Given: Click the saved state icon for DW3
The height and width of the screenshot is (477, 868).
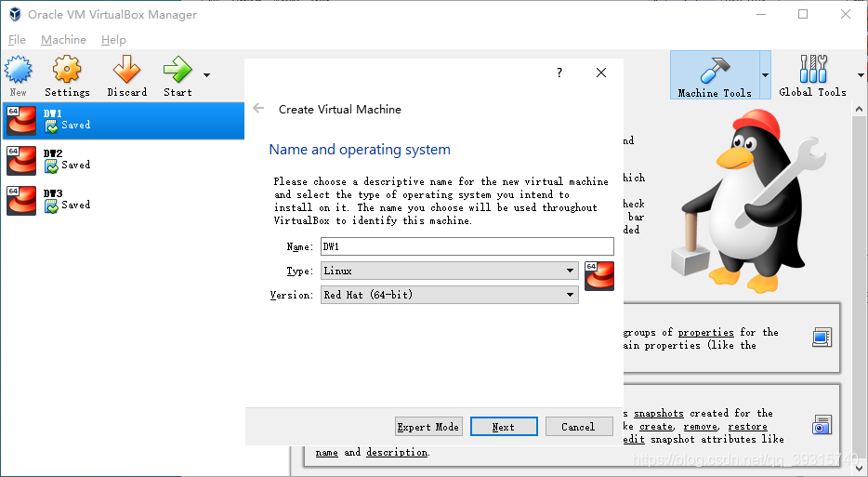Looking at the screenshot, I should 51,206.
